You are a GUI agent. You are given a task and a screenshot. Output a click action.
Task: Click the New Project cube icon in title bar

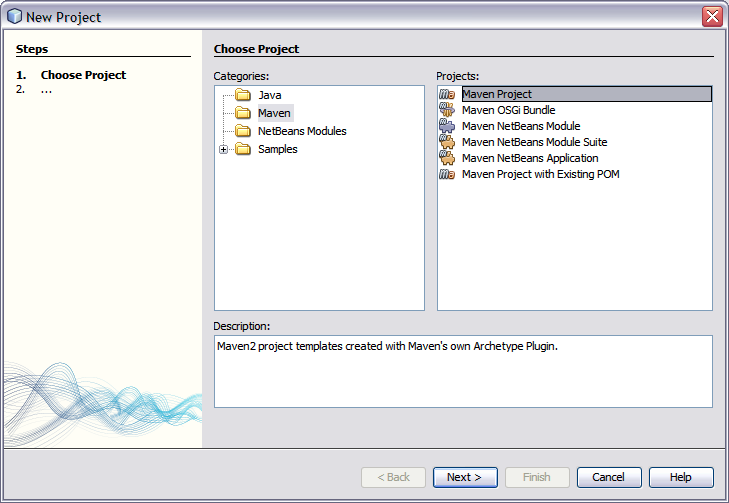point(14,16)
